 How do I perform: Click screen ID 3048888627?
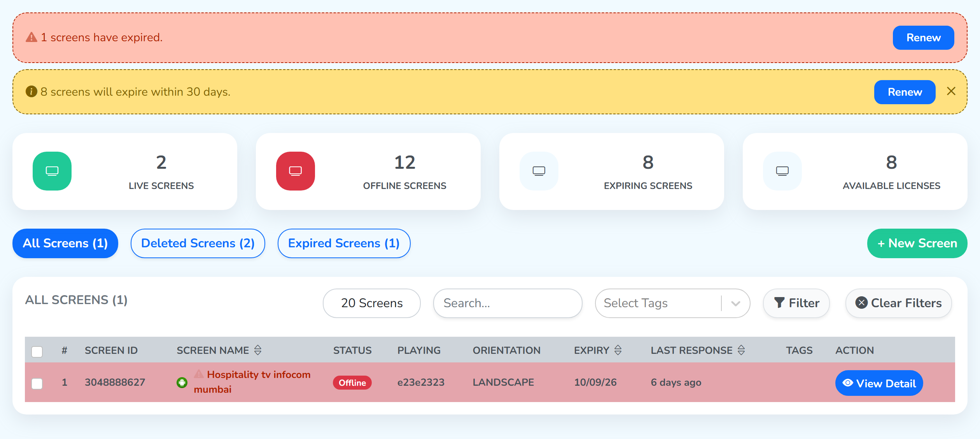coord(115,382)
